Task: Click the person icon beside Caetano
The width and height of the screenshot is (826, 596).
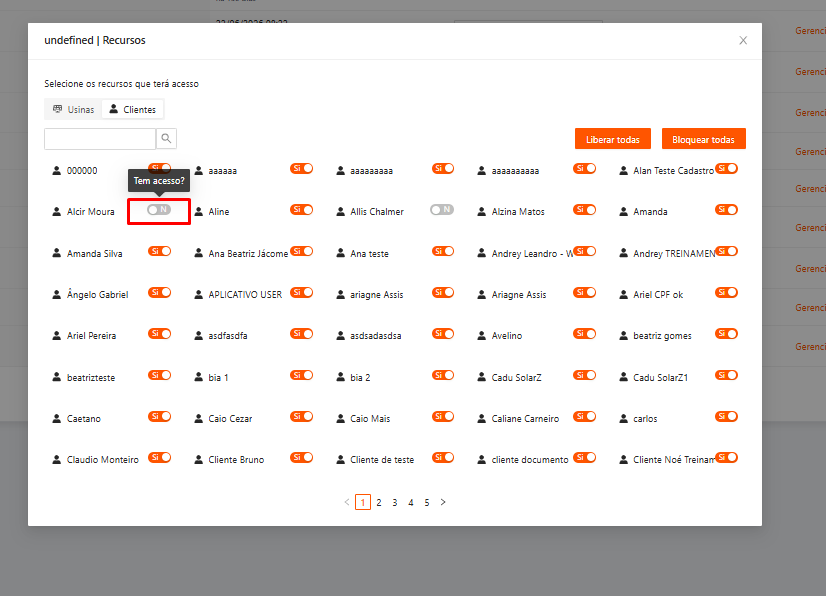Action: click(x=56, y=418)
